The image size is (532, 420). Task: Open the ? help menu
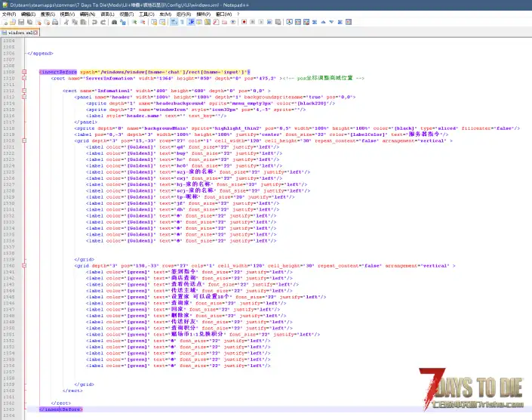click(238, 14)
